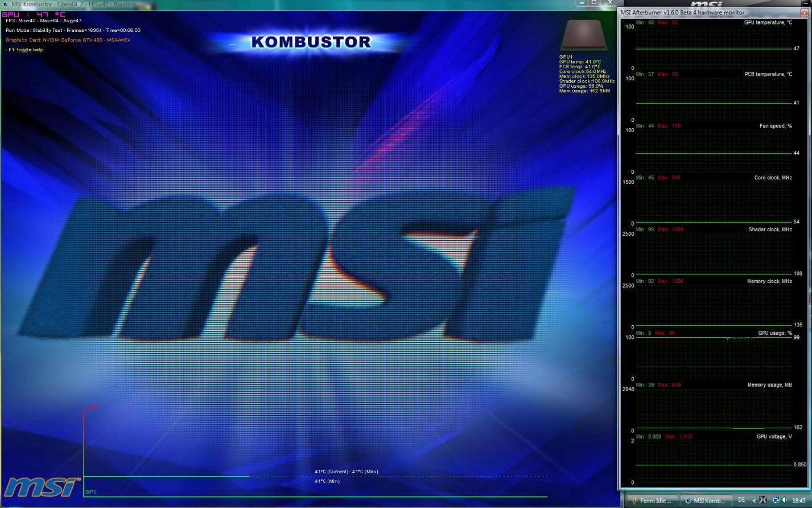Click the 'Shader clock, MHz' graph label
Image resolution: width=812 pixels, height=508 pixels.
770,230
